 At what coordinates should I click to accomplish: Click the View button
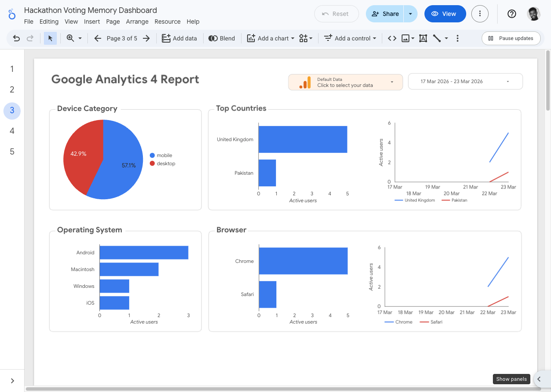445,14
